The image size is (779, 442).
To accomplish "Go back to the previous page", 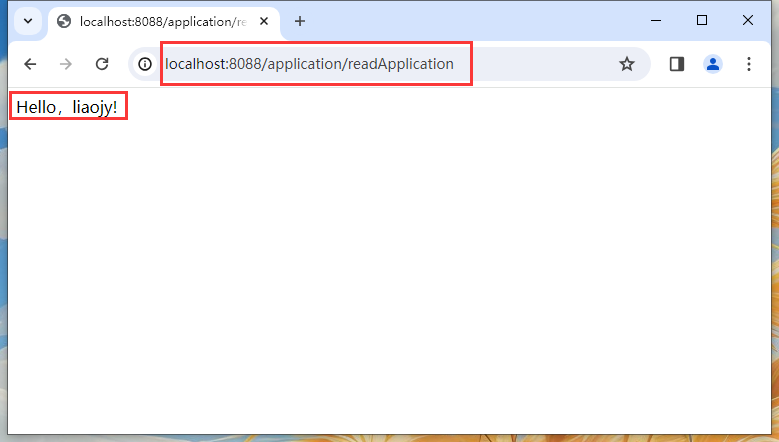I will (30, 64).
